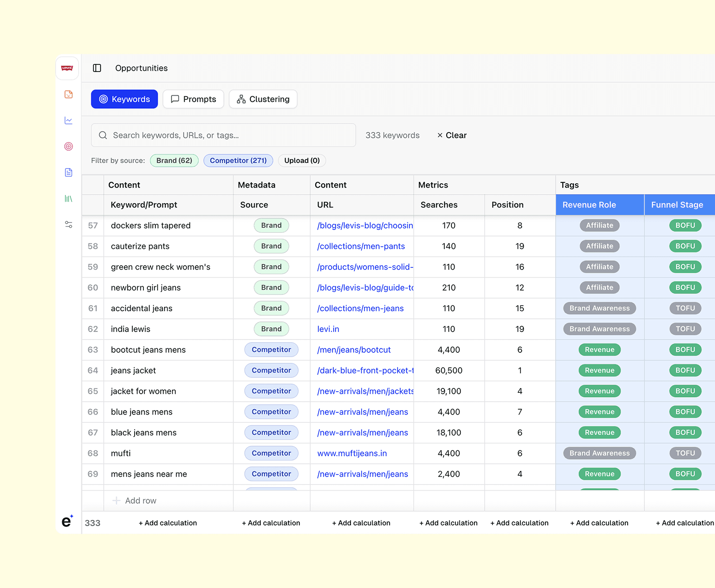The width and height of the screenshot is (715, 588).
Task: Add calculation under URL column
Action: click(361, 523)
